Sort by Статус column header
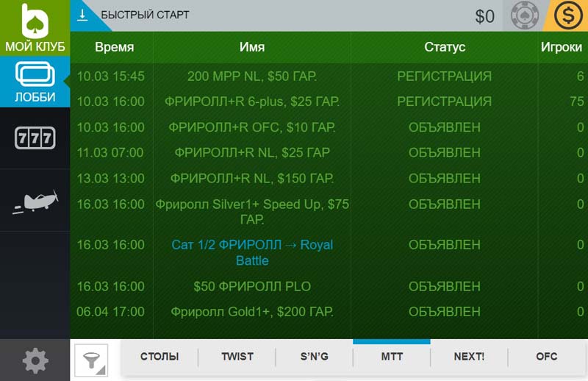Image resolution: width=588 pixels, height=381 pixels. pyautogui.click(x=445, y=47)
